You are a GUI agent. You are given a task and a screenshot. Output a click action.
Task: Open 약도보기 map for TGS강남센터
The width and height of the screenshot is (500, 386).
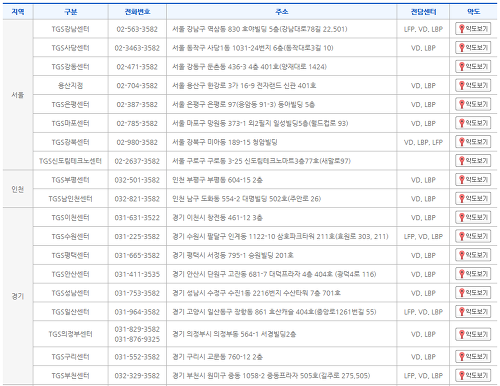(x=473, y=29)
